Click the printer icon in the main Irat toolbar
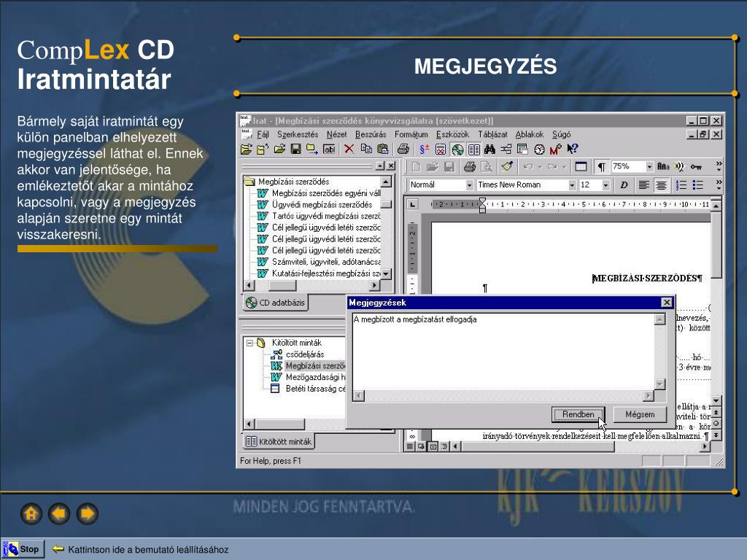This screenshot has width=747, height=560. tap(403, 149)
